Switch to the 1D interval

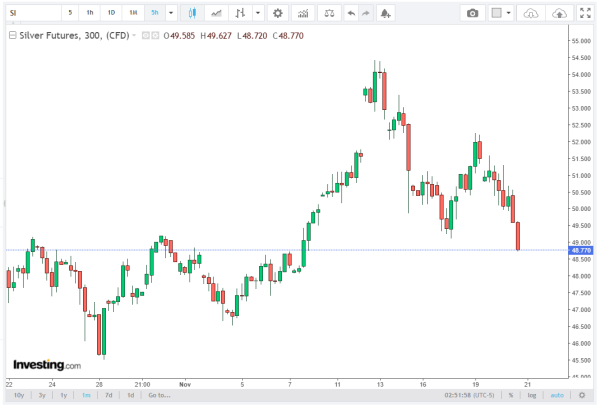(111, 13)
